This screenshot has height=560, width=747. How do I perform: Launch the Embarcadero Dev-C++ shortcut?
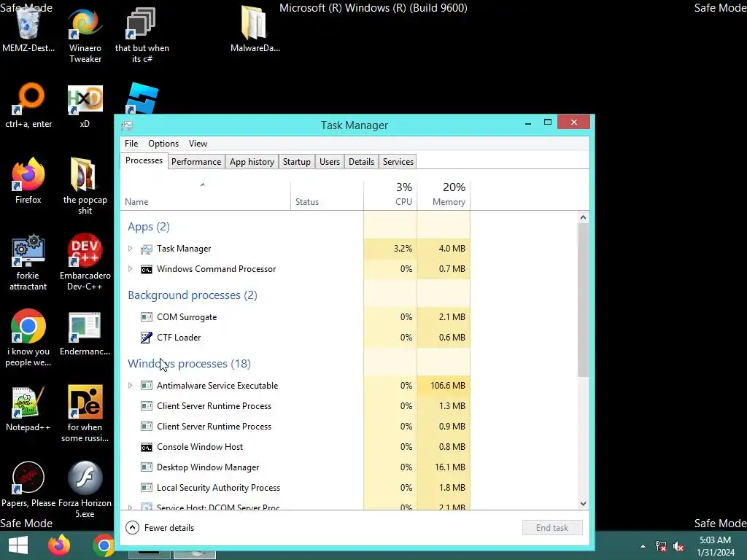85,262
